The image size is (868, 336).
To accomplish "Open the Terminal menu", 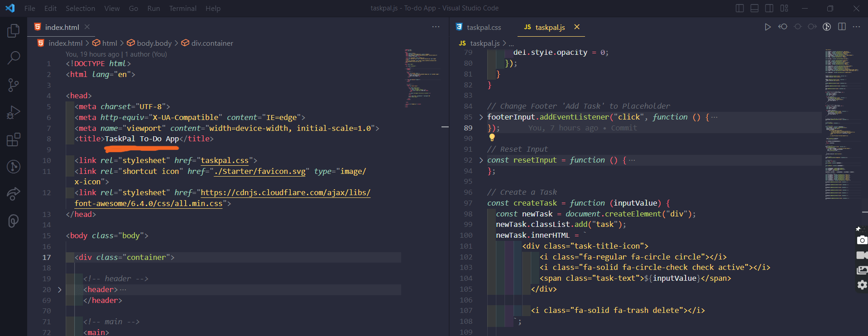I will point(183,8).
